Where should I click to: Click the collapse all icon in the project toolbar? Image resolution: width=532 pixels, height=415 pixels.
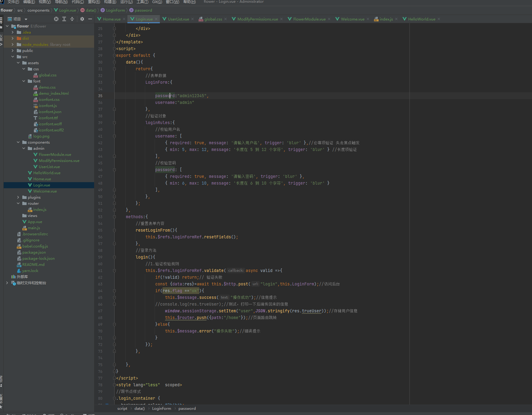tap(72, 19)
